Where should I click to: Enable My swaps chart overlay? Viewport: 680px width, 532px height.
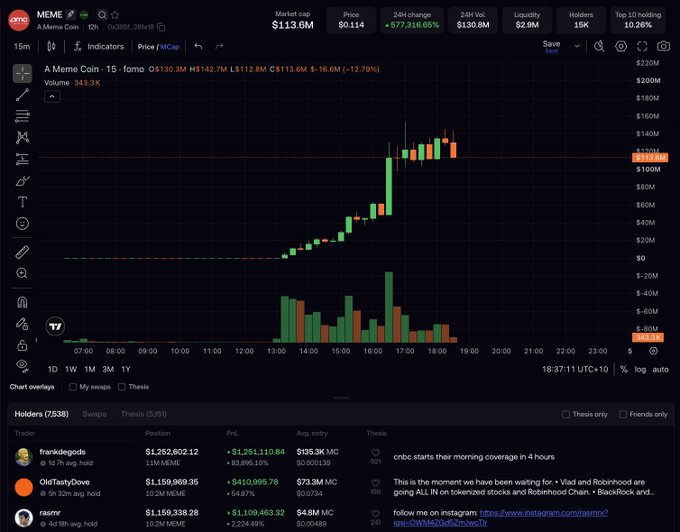pos(73,387)
